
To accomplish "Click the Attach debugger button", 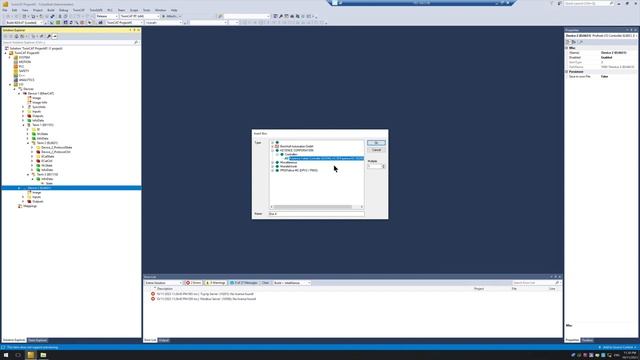I will 171,16.
